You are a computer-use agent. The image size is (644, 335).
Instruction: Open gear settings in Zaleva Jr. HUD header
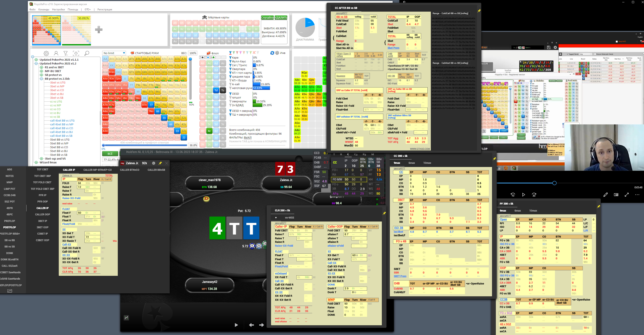click(153, 163)
